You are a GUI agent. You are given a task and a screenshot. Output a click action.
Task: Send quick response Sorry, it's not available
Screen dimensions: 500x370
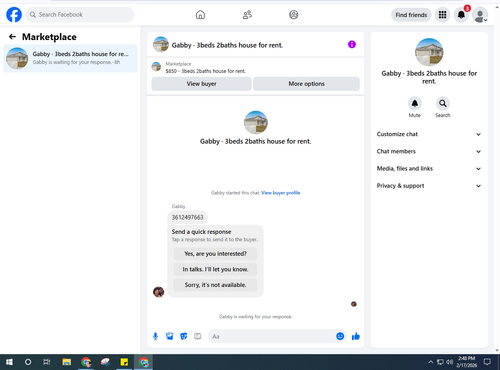[x=215, y=285]
